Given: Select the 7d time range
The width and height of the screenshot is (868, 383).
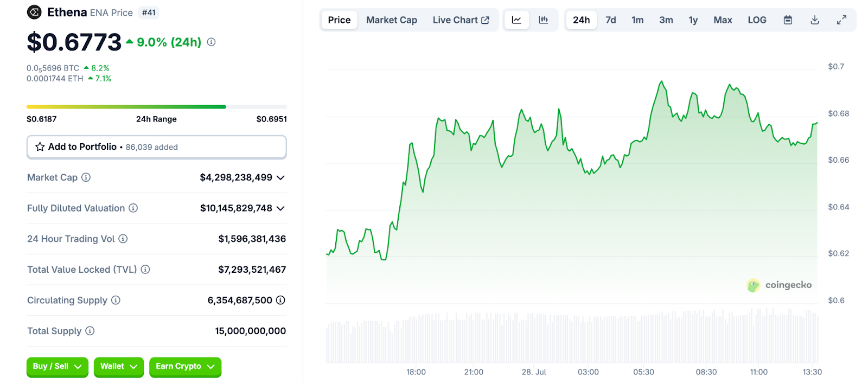Looking at the screenshot, I should 610,20.
